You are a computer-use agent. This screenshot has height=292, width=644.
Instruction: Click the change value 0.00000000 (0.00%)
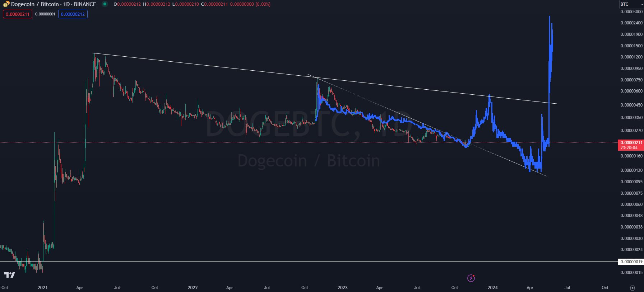250,4
